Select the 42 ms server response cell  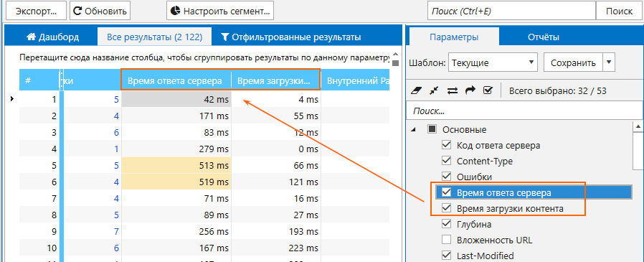tap(176, 100)
